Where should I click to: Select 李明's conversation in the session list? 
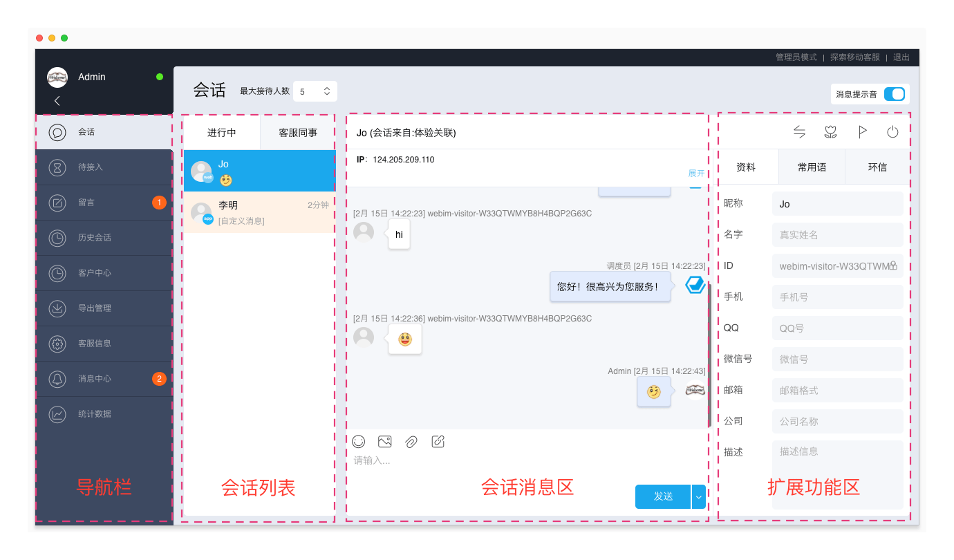coord(259,211)
